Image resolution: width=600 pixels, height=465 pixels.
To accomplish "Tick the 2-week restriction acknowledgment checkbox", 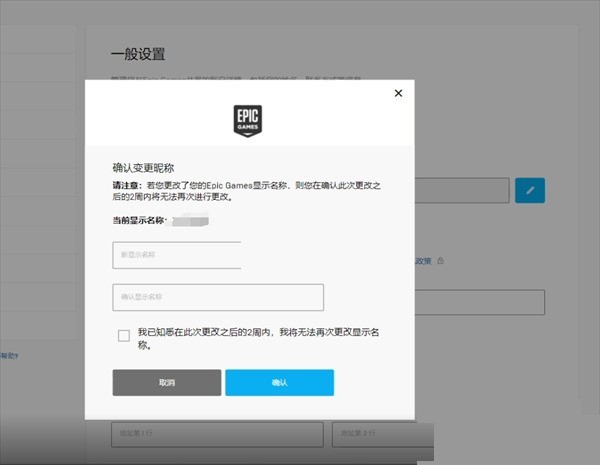I will click(124, 336).
